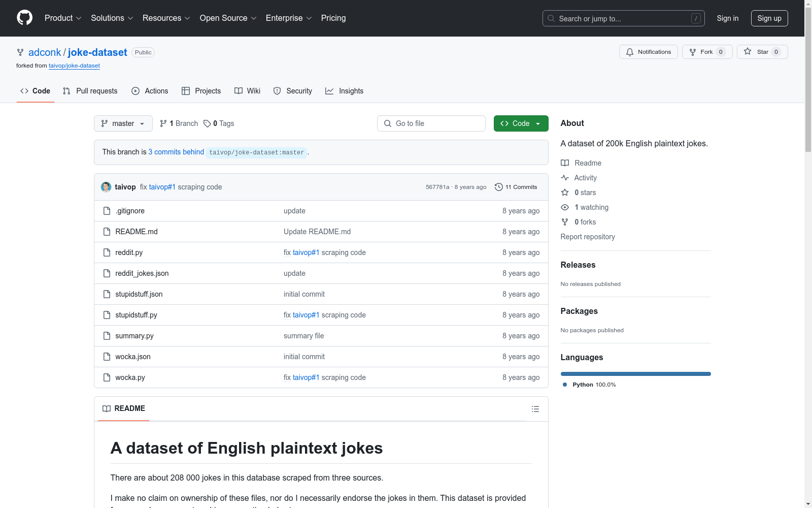This screenshot has width=812, height=508.
Task: Click the tag icon next to 0 Tags
Action: 207,123
